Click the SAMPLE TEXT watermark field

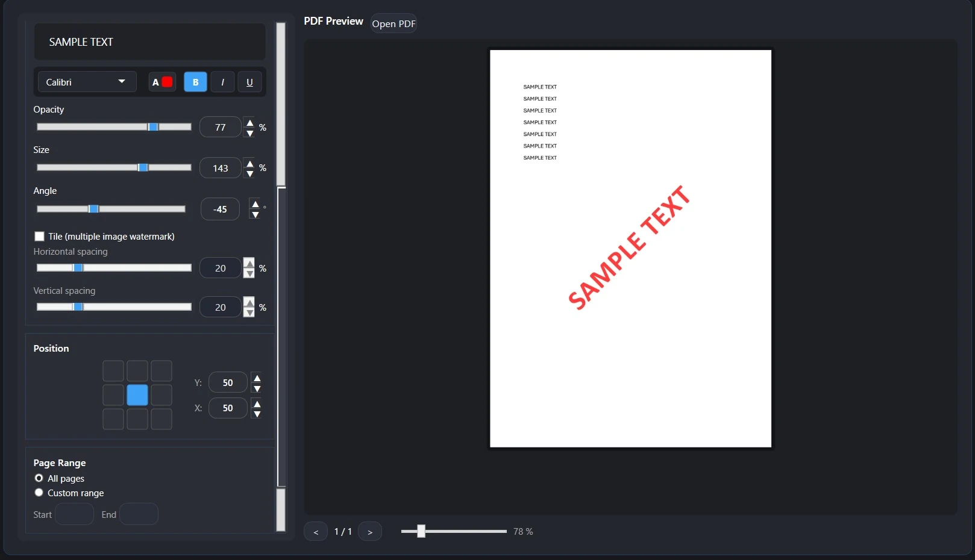click(149, 42)
